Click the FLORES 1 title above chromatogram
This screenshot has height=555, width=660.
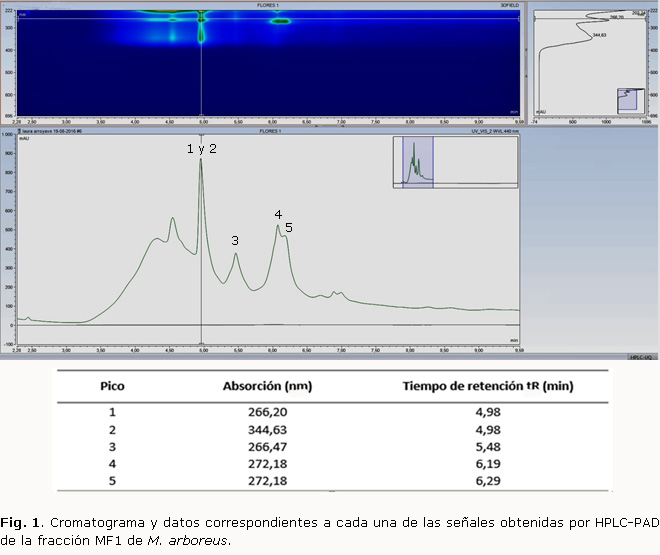(272, 130)
